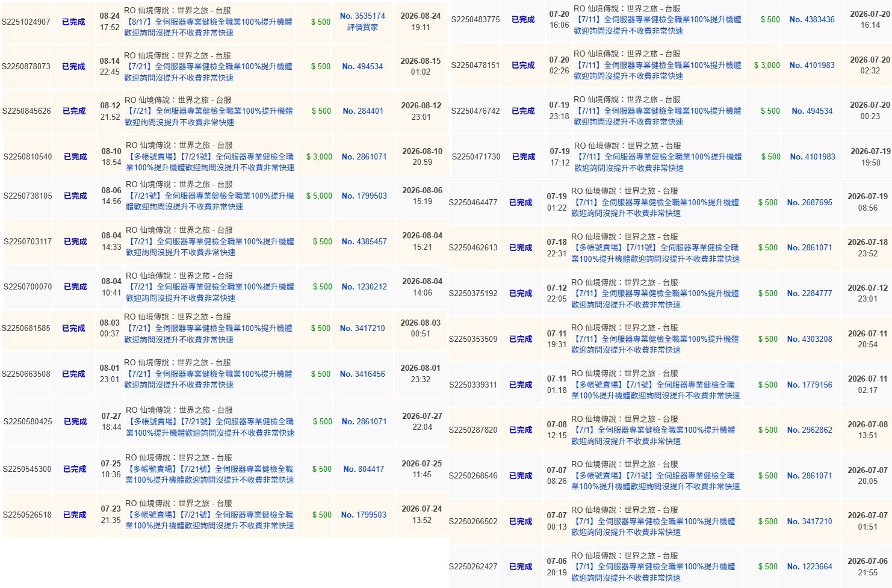Image resolution: width=892 pixels, height=588 pixels.
Task: Open the listing title link of order S2250287820
Action: [x=653, y=436]
